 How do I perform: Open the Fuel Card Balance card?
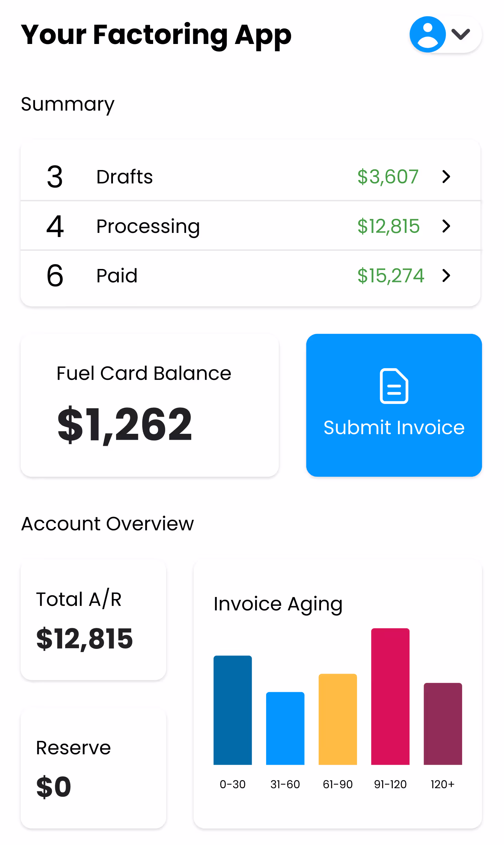(150, 405)
